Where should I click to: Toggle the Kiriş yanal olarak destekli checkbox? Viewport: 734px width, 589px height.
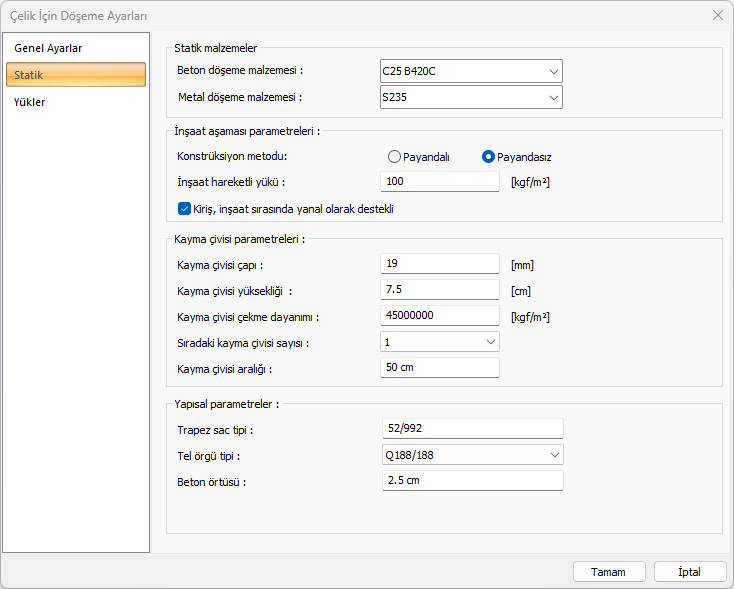coord(184,208)
